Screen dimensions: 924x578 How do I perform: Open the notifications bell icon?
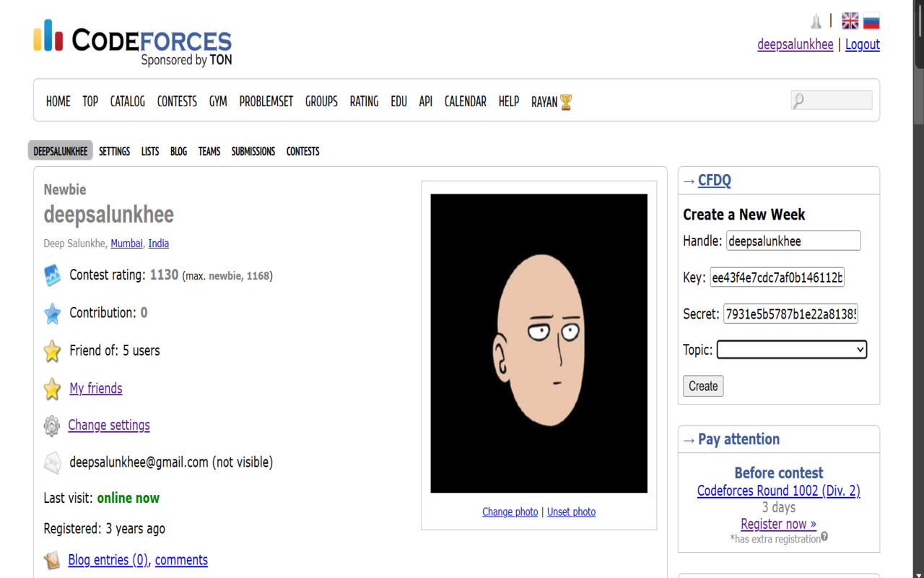[x=816, y=21]
